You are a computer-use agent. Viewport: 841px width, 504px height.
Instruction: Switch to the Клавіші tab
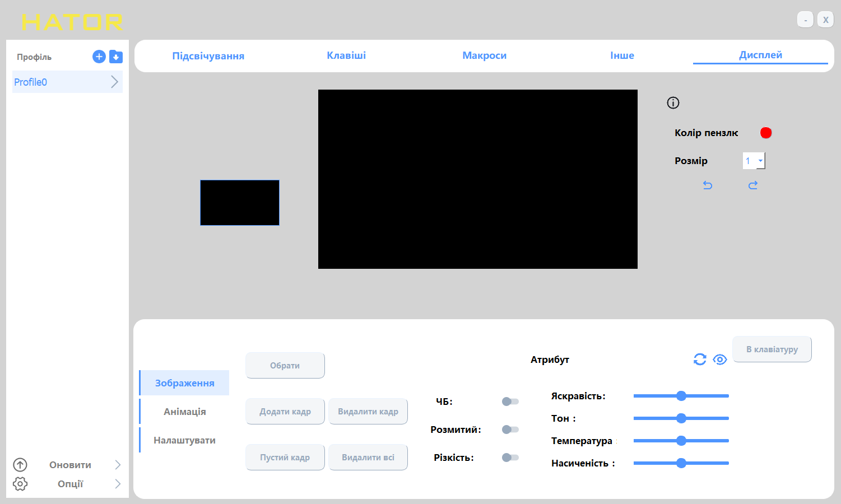(346, 55)
